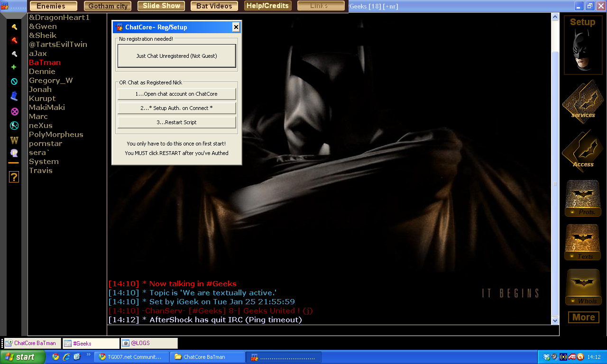Screen dimensions: 607x364
Task: Click Open chat account on ChatCore button
Action: click(x=177, y=94)
